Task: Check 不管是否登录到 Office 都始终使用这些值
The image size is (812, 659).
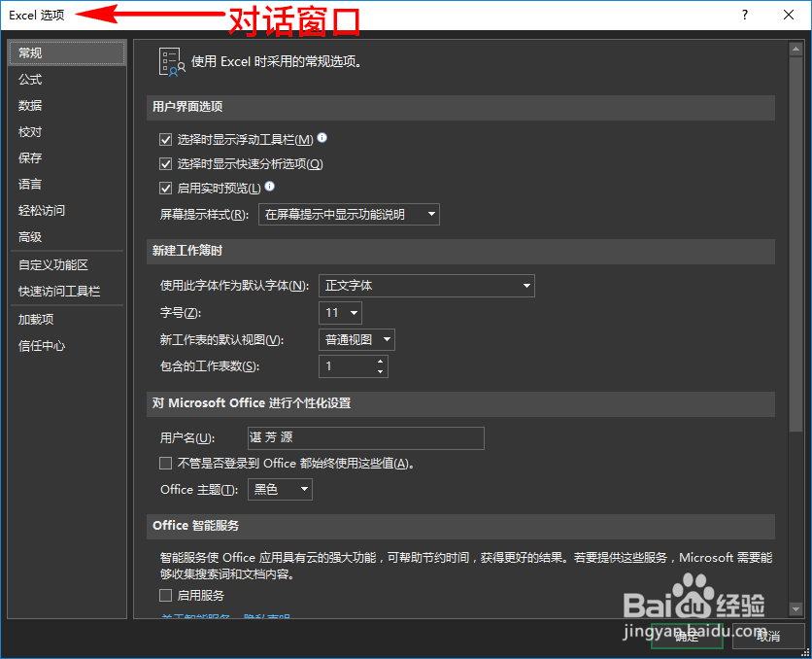Action: [x=166, y=464]
